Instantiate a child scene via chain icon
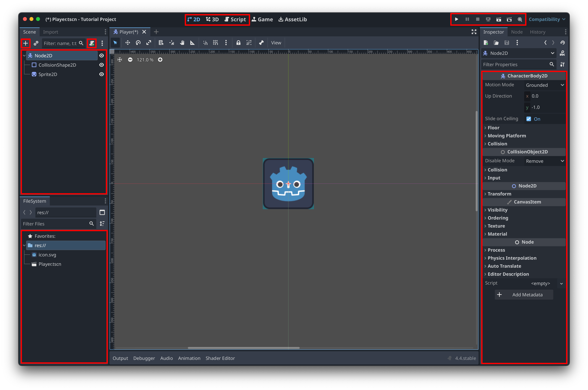Image resolution: width=588 pixels, height=390 pixels. (x=36, y=43)
